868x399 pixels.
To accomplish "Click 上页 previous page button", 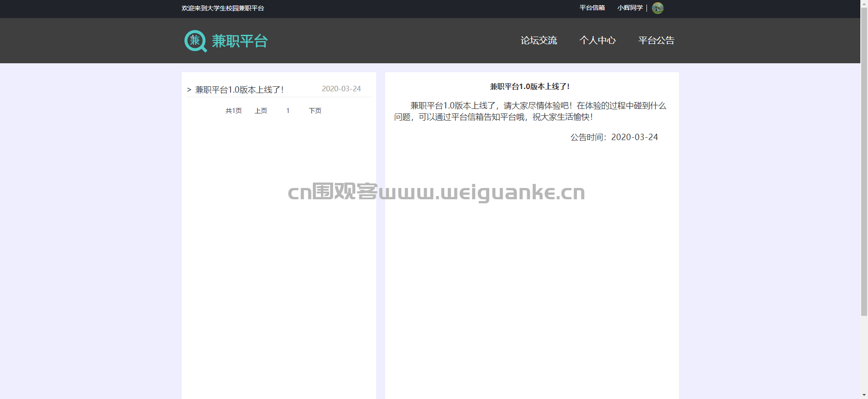I will point(261,111).
